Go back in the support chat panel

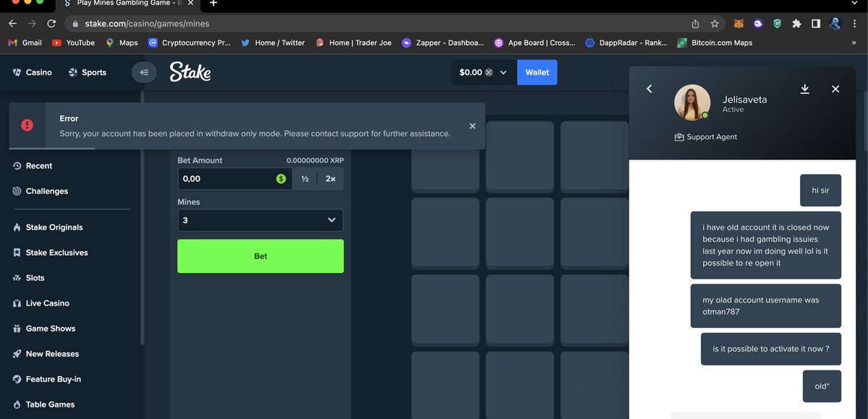point(650,88)
